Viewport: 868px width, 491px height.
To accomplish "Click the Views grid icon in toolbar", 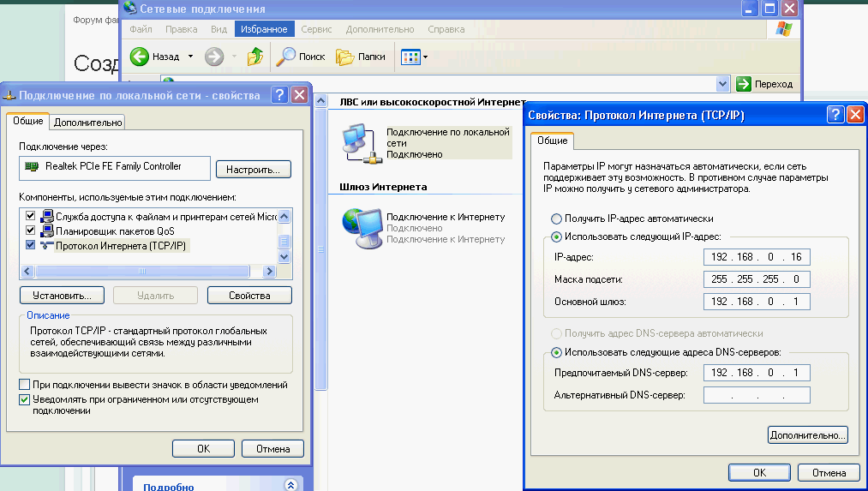I will [410, 57].
